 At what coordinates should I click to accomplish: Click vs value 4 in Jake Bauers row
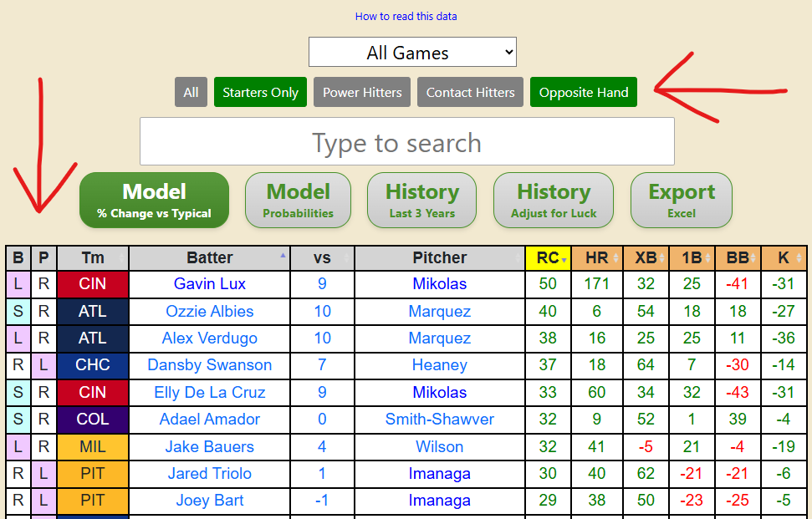[x=322, y=447]
